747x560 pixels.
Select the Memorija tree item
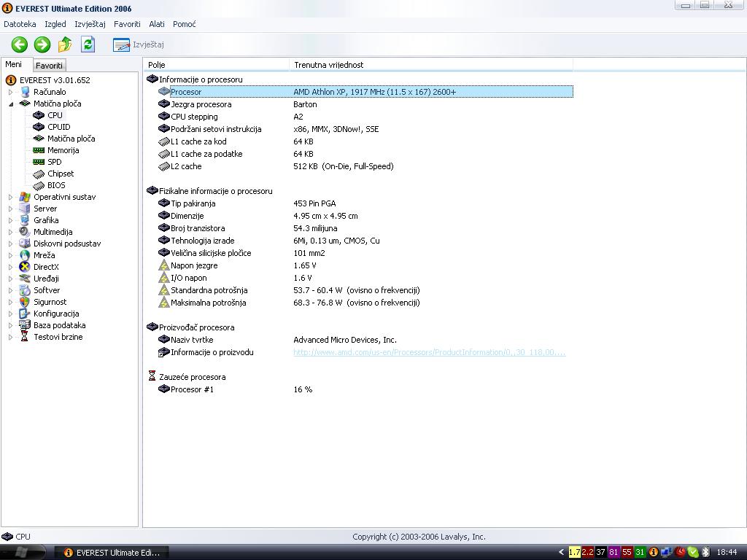tap(63, 150)
